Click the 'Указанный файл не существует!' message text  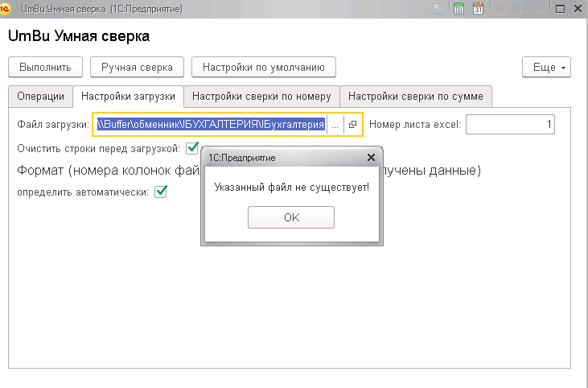(292, 187)
